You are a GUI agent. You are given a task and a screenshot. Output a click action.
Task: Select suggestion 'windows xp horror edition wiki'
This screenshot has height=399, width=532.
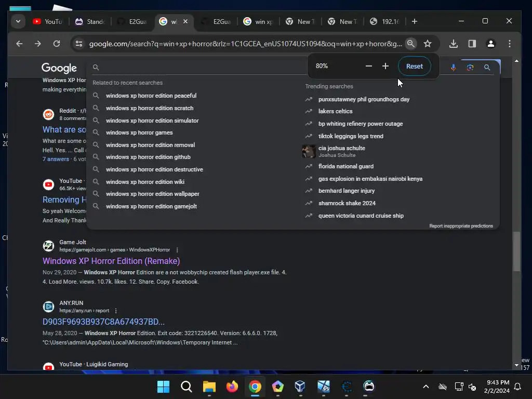[145, 182]
